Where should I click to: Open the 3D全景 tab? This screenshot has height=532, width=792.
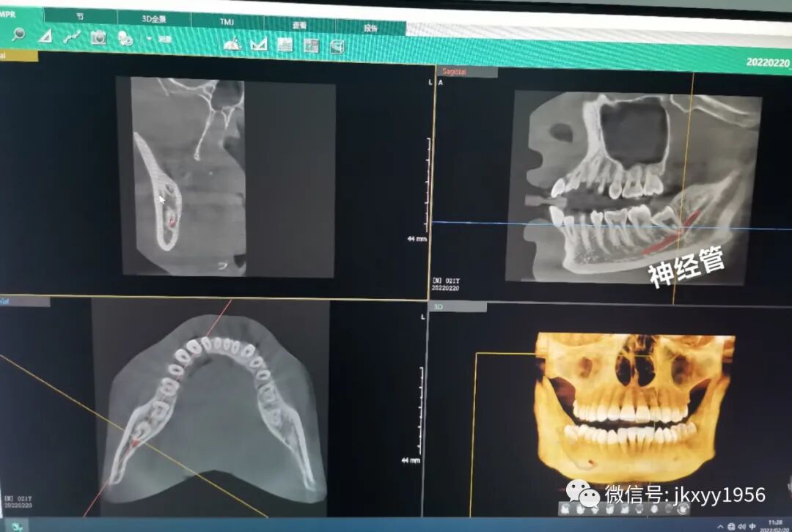[x=154, y=19]
